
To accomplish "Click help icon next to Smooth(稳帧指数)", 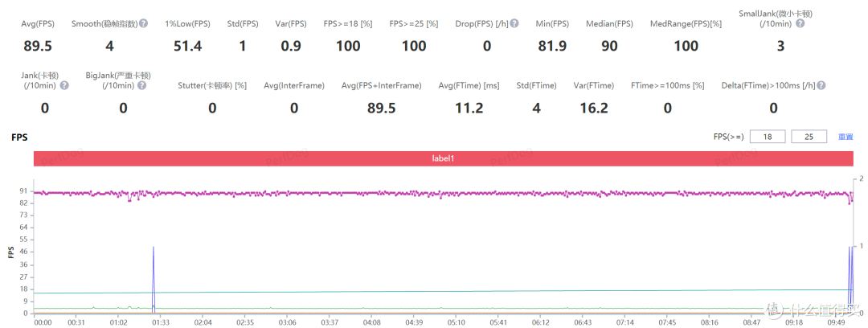I will [x=143, y=24].
